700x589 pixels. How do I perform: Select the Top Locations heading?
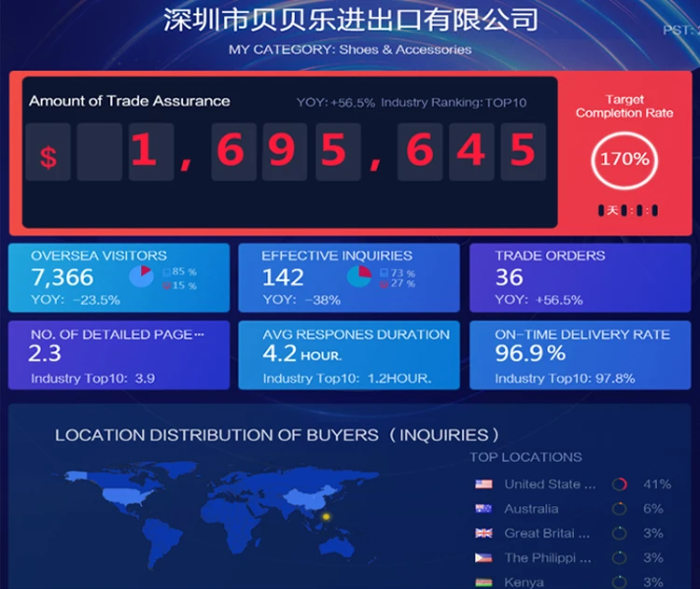coord(525,457)
